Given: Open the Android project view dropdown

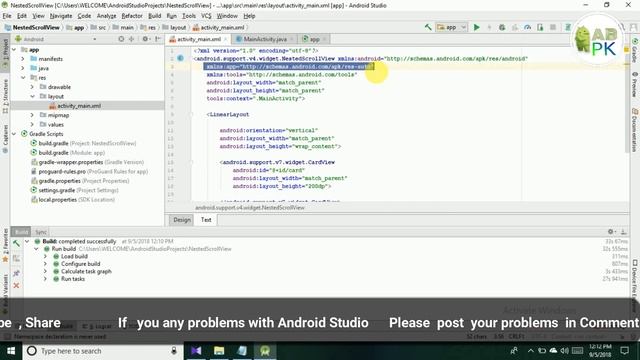Looking at the screenshot, I should tap(56, 39).
